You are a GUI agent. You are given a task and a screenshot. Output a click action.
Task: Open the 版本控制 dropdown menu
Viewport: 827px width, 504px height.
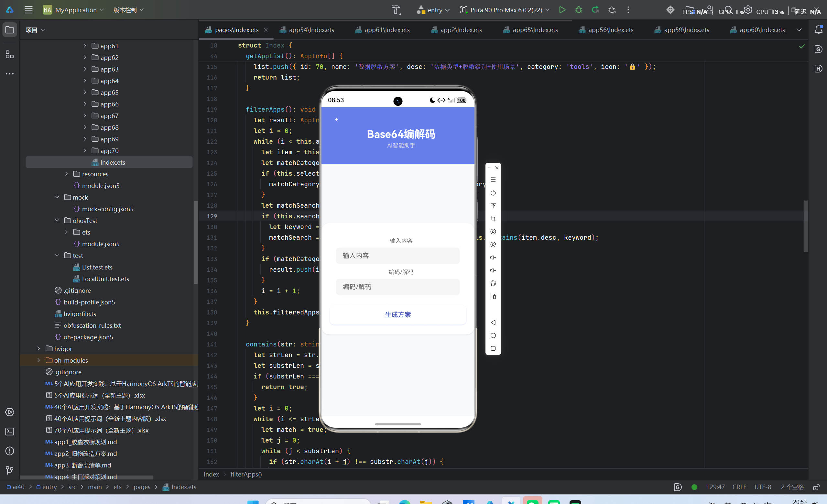(x=128, y=10)
